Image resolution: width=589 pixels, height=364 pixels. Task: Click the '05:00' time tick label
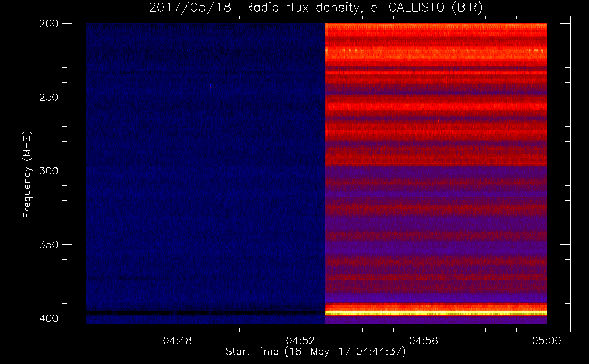tap(547, 341)
